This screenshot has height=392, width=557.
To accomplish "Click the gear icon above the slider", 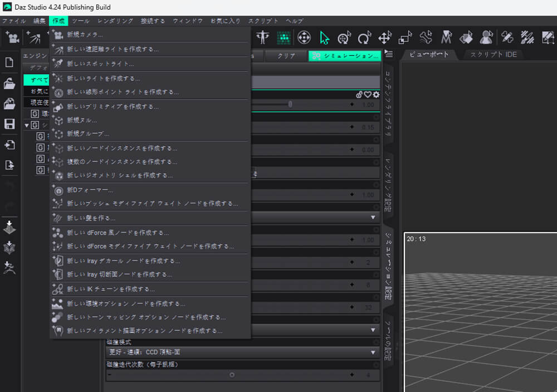I will click(x=376, y=95).
